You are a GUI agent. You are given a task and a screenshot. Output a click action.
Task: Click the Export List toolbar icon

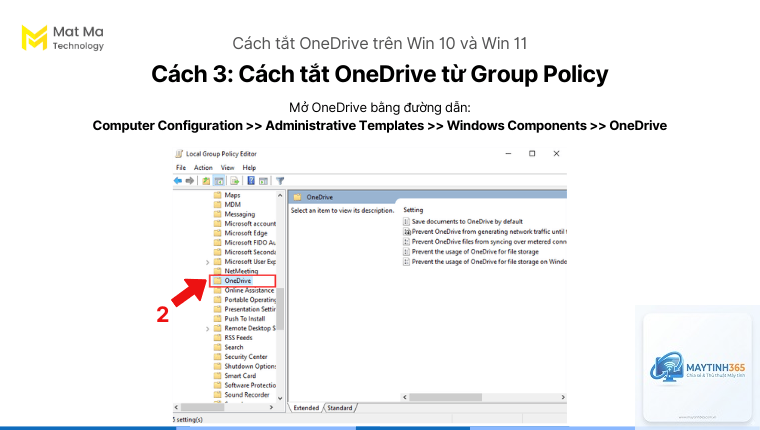coord(235,181)
